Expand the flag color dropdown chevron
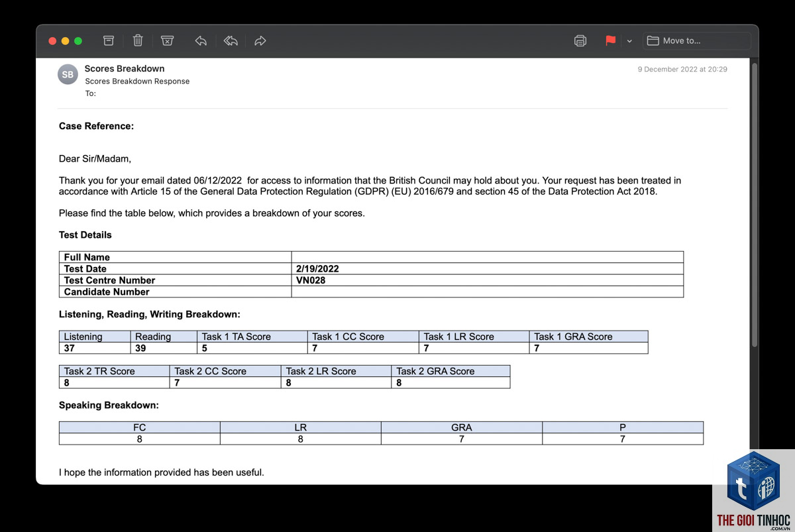Viewport: 795px width, 532px height. coord(629,41)
